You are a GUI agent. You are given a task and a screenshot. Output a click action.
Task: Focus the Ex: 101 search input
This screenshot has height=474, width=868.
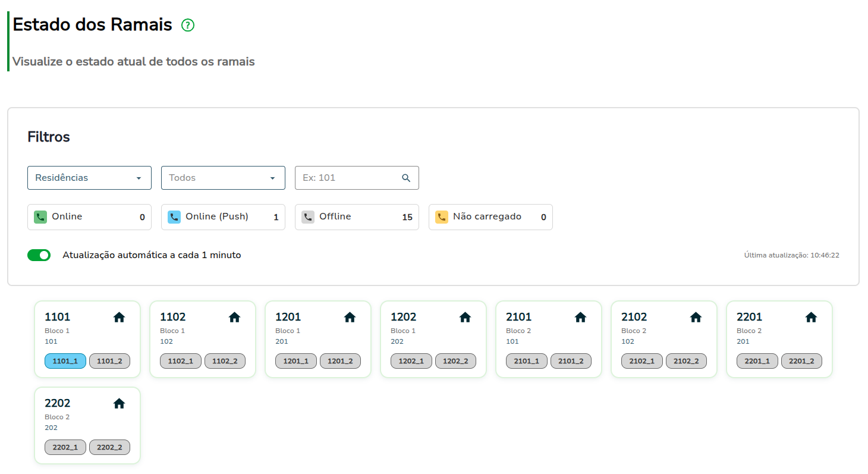[357, 178]
